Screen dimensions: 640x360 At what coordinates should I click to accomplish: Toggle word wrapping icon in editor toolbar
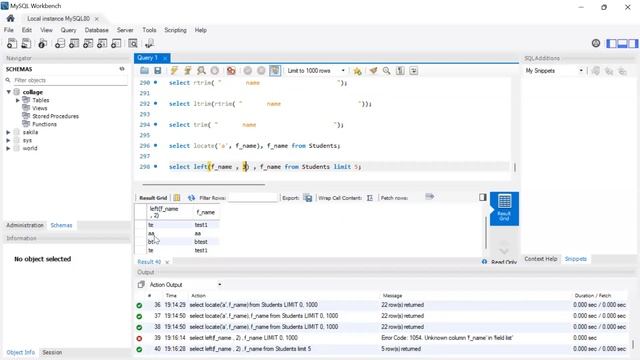coord(413,71)
